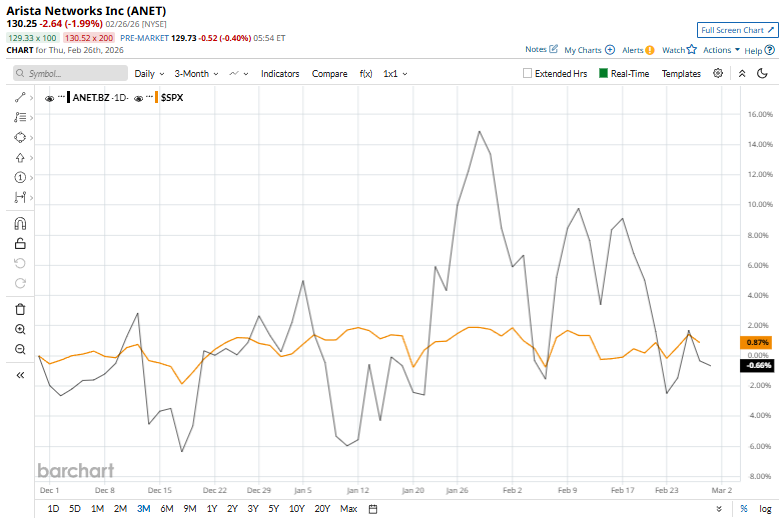Open the Daily frequency dropdown

[x=150, y=73]
